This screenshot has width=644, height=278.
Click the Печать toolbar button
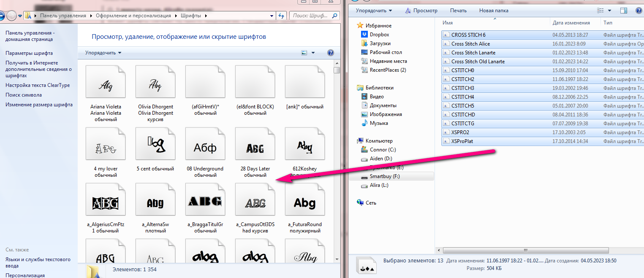click(458, 11)
